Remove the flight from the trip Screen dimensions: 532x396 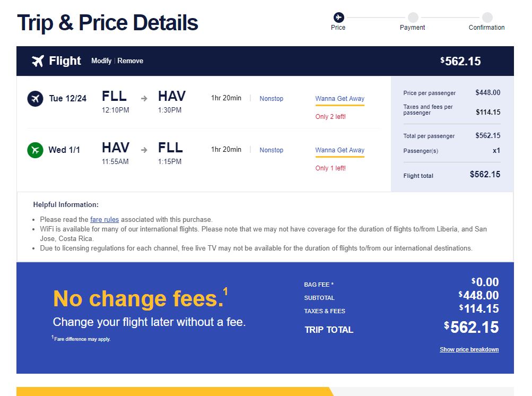click(x=130, y=61)
